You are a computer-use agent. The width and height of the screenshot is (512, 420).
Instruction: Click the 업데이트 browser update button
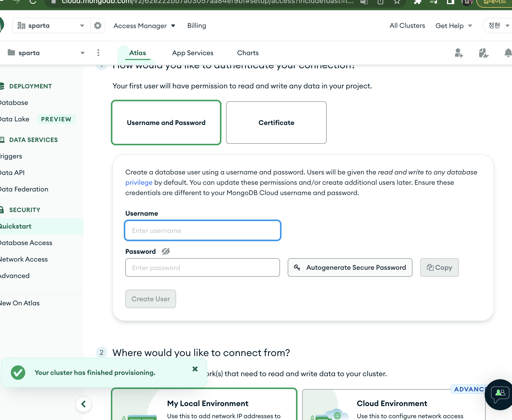pyautogui.click(x=494, y=2)
